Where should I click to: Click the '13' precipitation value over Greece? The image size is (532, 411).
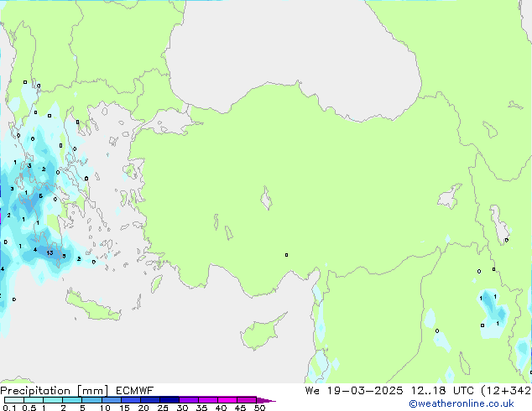coord(50,252)
